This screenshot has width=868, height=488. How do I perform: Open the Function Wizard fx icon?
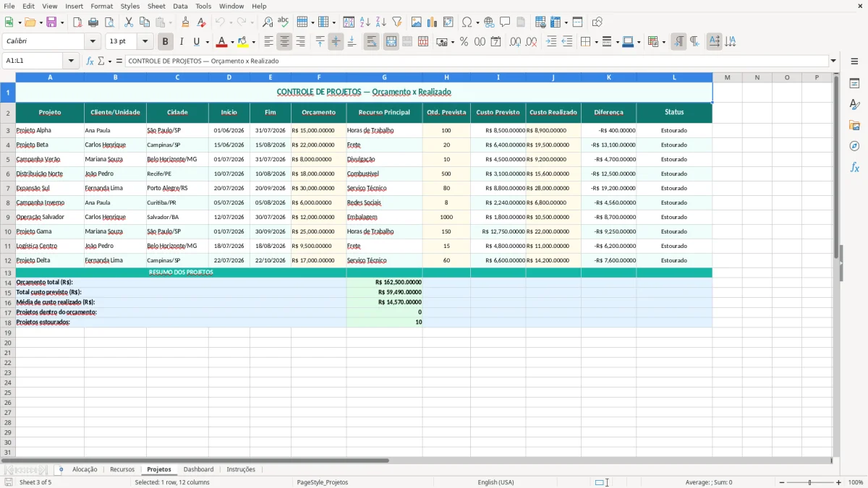(x=90, y=61)
